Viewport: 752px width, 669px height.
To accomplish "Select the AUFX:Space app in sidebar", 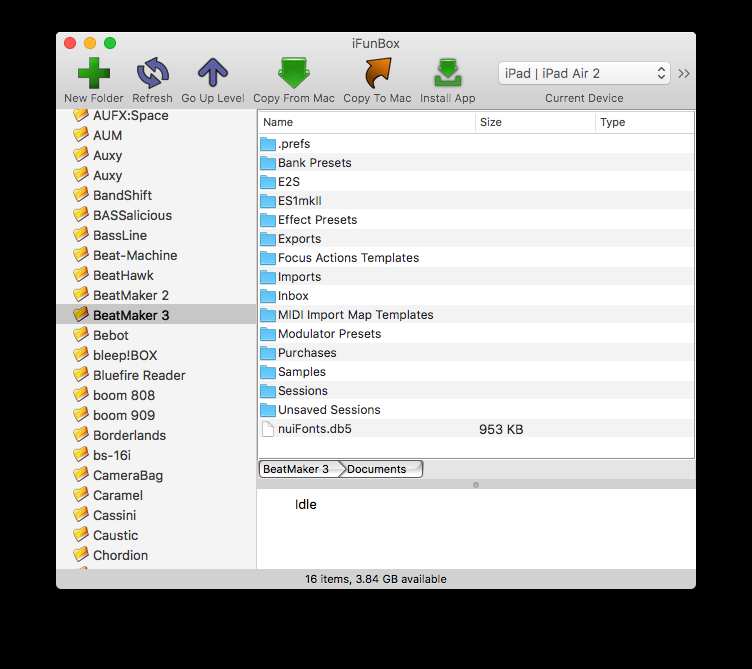I will pos(156,116).
